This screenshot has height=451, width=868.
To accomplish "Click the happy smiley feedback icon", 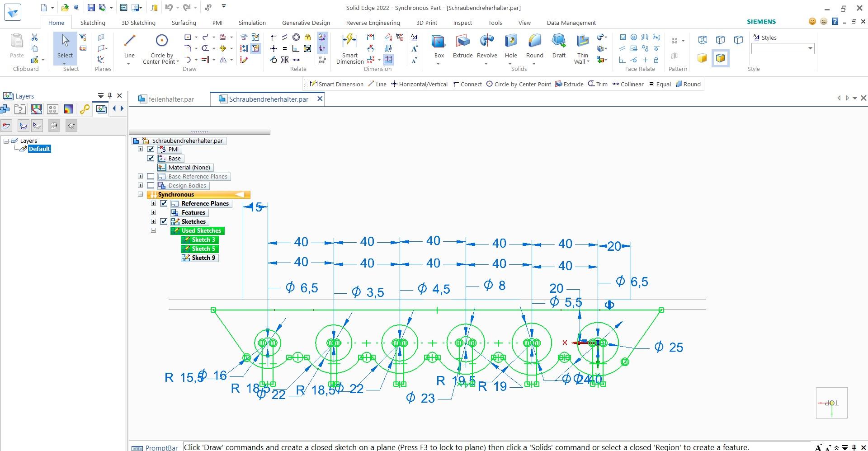I will [812, 21].
